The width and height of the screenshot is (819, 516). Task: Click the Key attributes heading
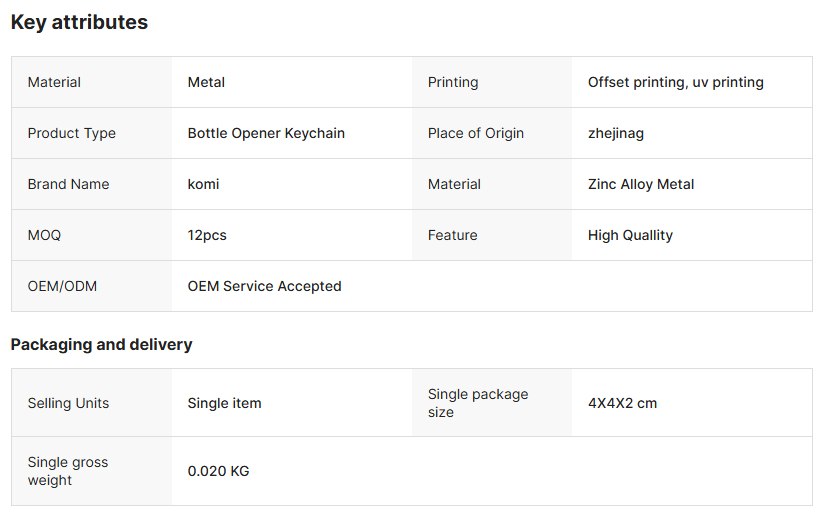79,22
